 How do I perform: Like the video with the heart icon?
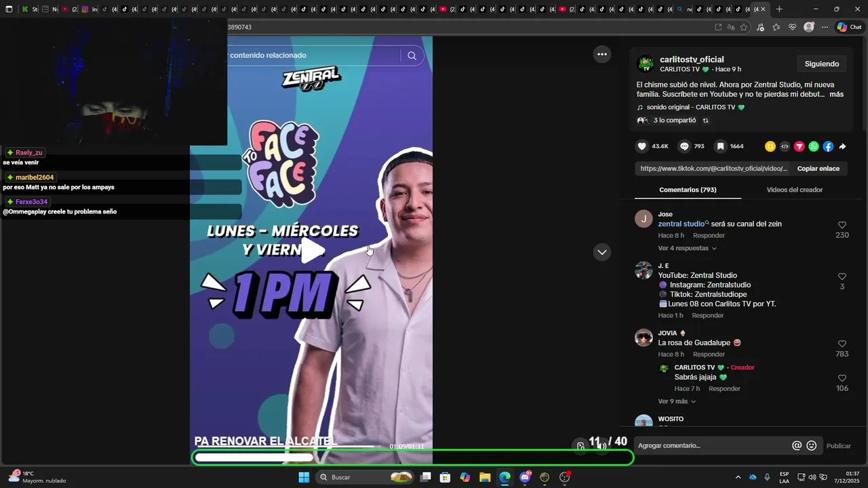click(x=642, y=146)
